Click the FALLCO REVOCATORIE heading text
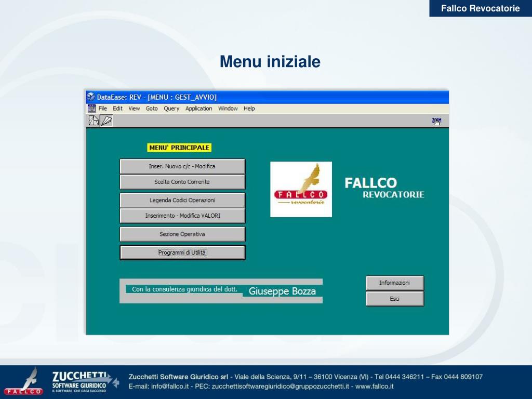Viewport: 532px width, 399px height. click(x=384, y=188)
